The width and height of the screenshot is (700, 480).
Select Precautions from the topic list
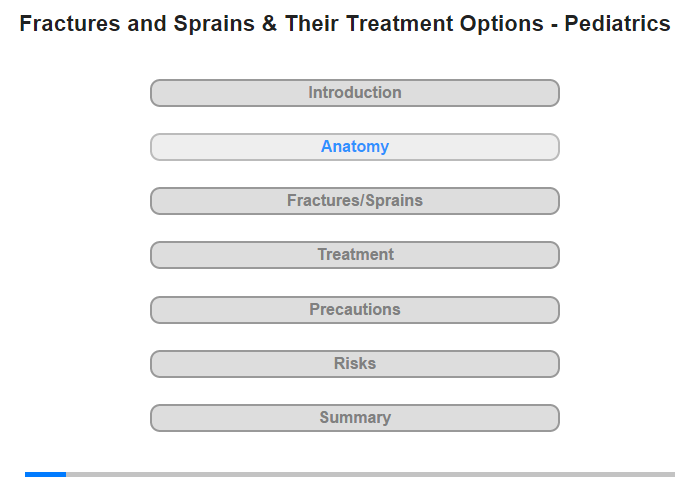pos(354,310)
